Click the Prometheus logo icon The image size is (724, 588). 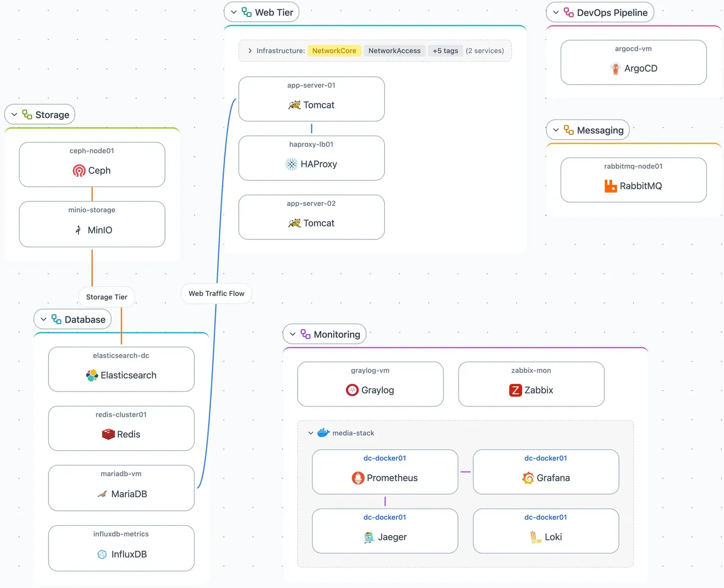pos(358,478)
